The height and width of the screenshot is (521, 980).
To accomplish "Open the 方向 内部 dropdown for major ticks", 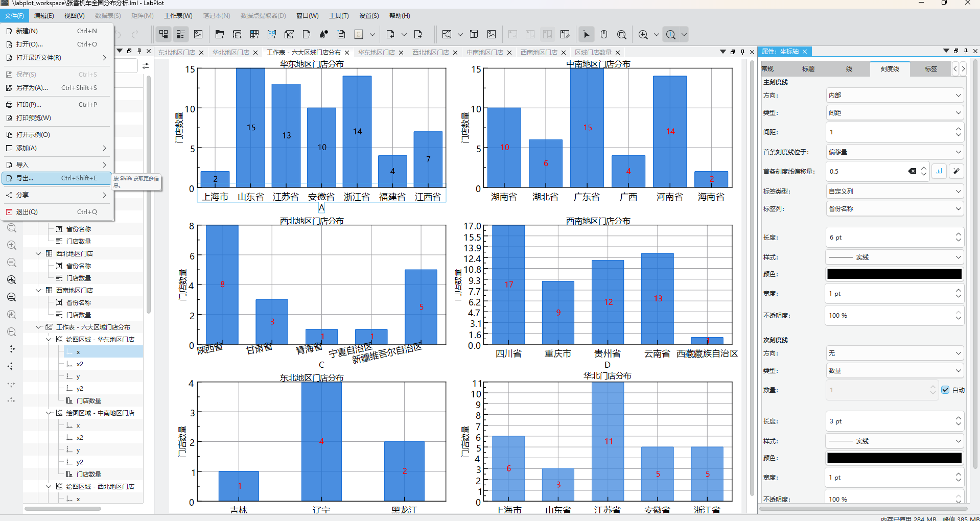I will tap(895, 95).
